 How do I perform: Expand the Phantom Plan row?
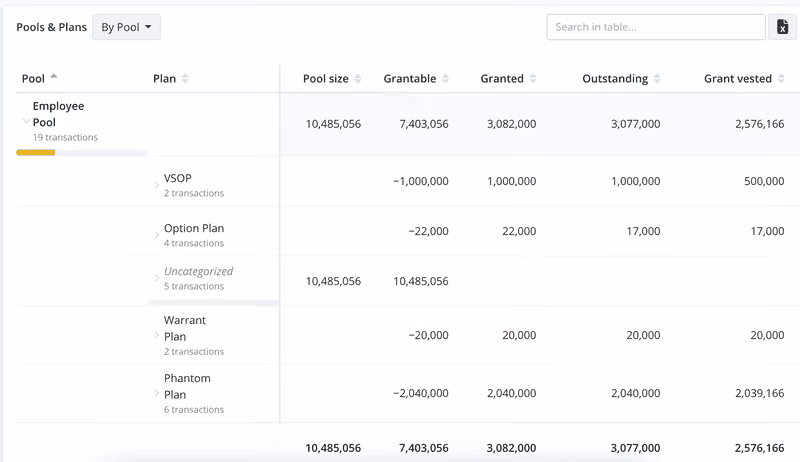tap(157, 393)
